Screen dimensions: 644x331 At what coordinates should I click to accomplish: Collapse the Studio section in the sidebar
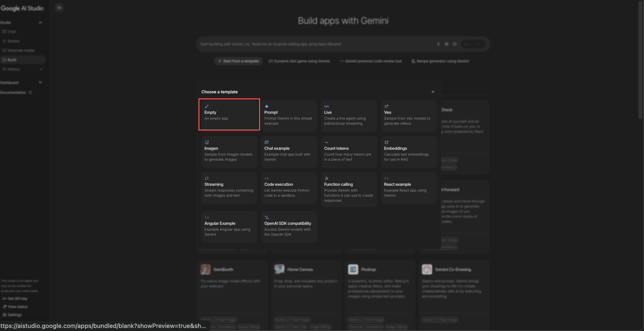(x=40, y=23)
